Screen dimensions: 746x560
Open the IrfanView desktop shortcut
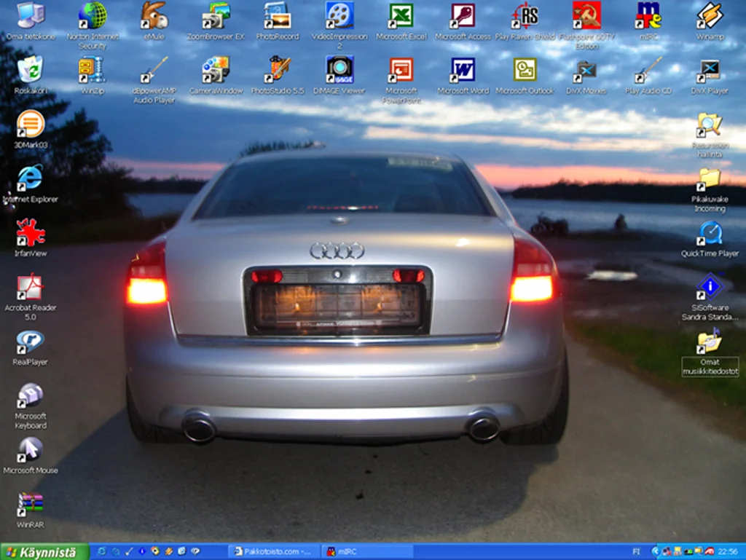coord(31,233)
